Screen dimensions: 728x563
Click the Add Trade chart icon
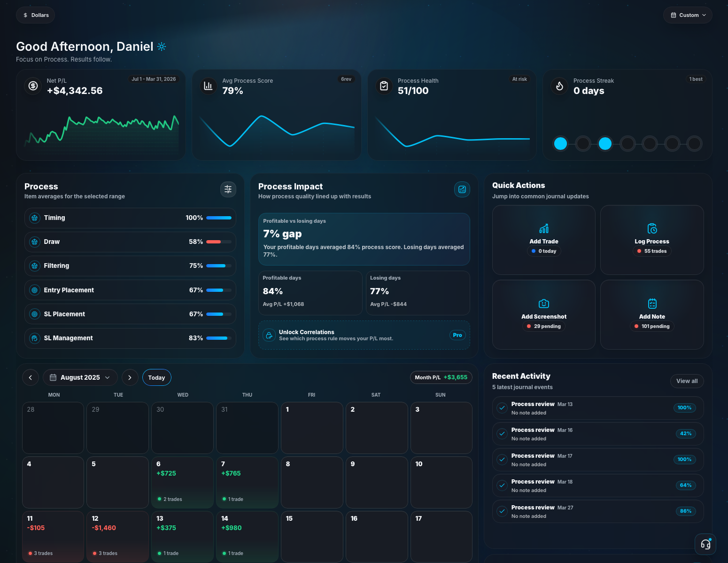pyautogui.click(x=544, y=229)
